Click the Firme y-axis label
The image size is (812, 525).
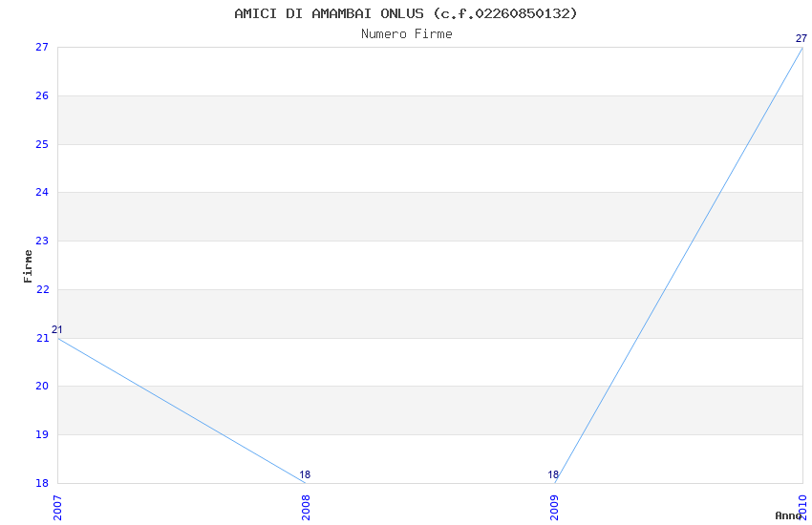tap(28, 266)
